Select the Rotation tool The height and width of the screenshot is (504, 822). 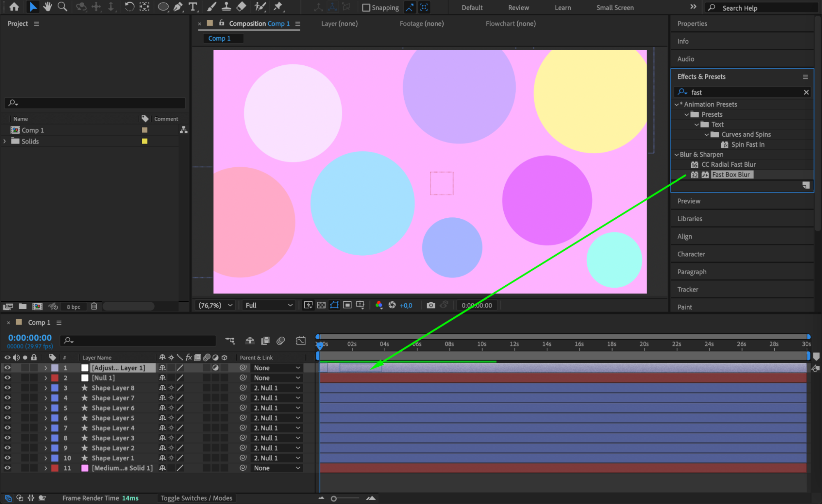(129, 7)
